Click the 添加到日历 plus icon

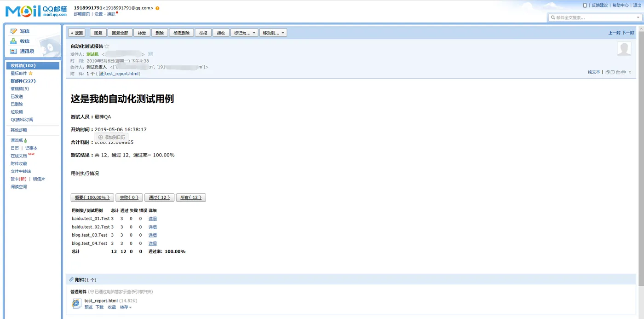point(101,137)
